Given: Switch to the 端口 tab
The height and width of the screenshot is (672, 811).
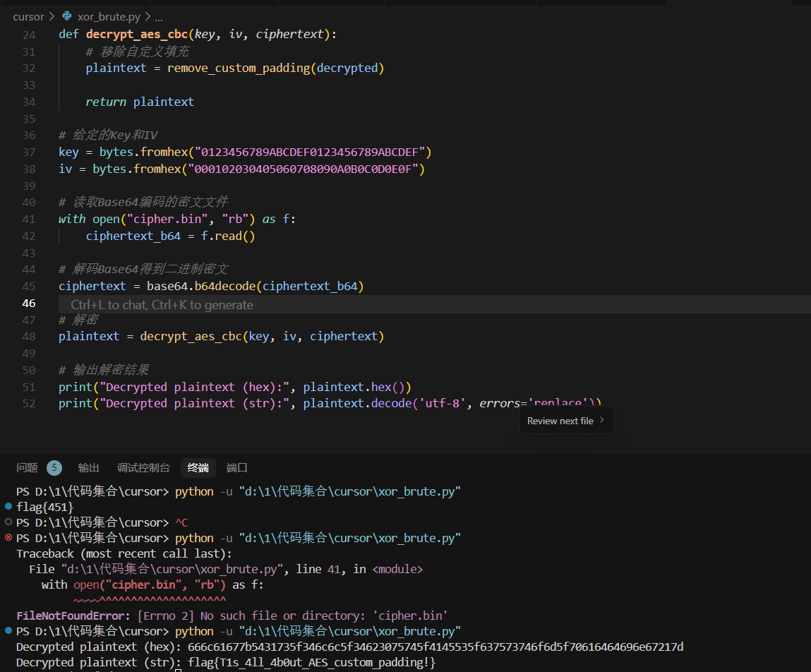Looking at the screenshot, I should coord(237,468).
